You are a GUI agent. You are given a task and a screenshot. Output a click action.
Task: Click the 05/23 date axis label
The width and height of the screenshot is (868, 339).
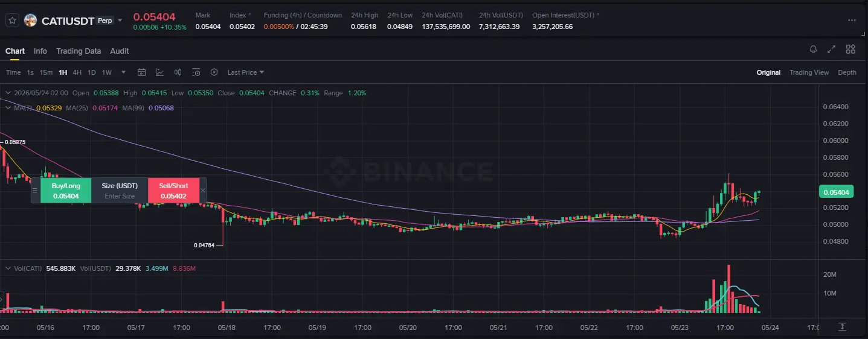tap(680, 328)
